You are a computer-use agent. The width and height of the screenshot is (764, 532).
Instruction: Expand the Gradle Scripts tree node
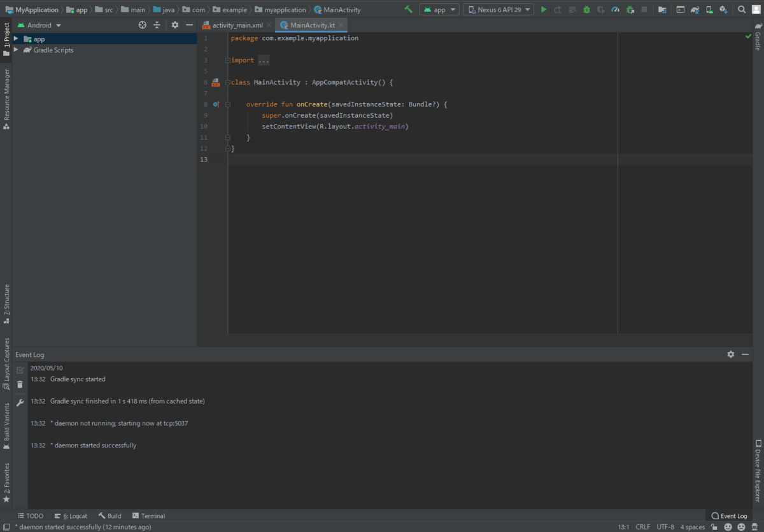[x=16, y=50]
